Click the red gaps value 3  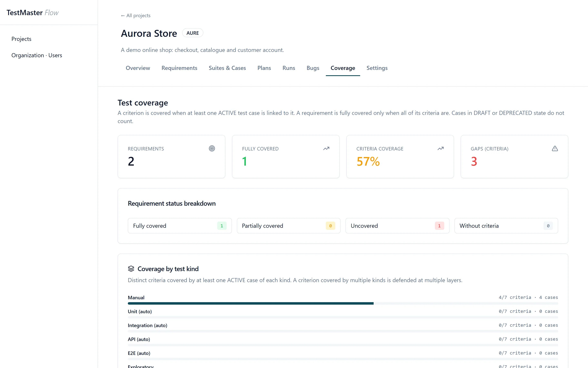[x=474, y=161]
